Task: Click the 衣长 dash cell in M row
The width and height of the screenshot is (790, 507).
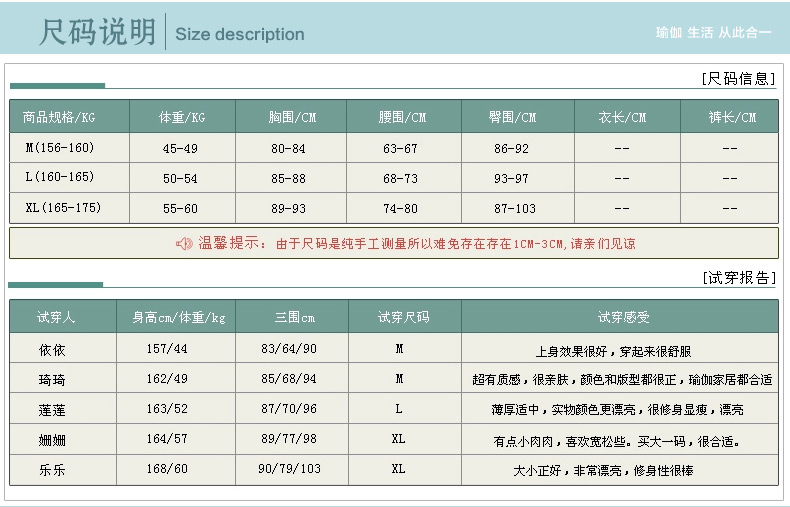Action: pyautogui.click(x=622, y=149)
